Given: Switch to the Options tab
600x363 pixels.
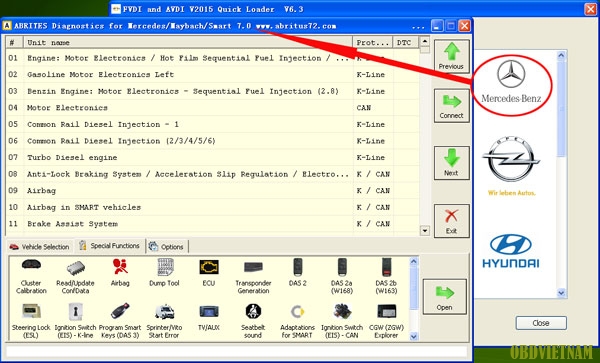Looking at the screenshot, I should 166,247.
